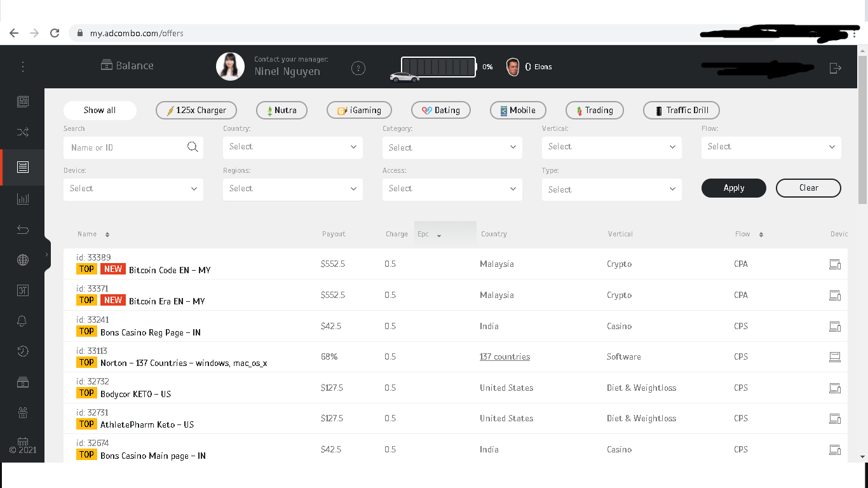Open the Regions dropdown
The height and width of the screenshot is (488, 868).
click(x=293, y=189)
